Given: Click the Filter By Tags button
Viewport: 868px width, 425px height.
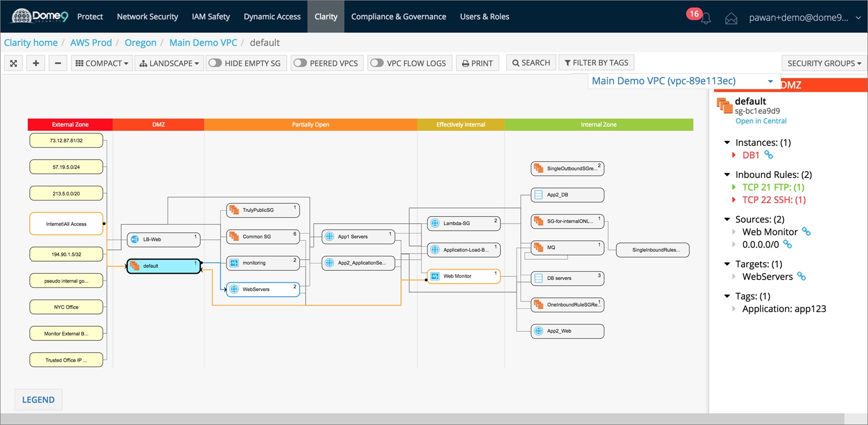Looking at the screenshot, I should 597,63.
